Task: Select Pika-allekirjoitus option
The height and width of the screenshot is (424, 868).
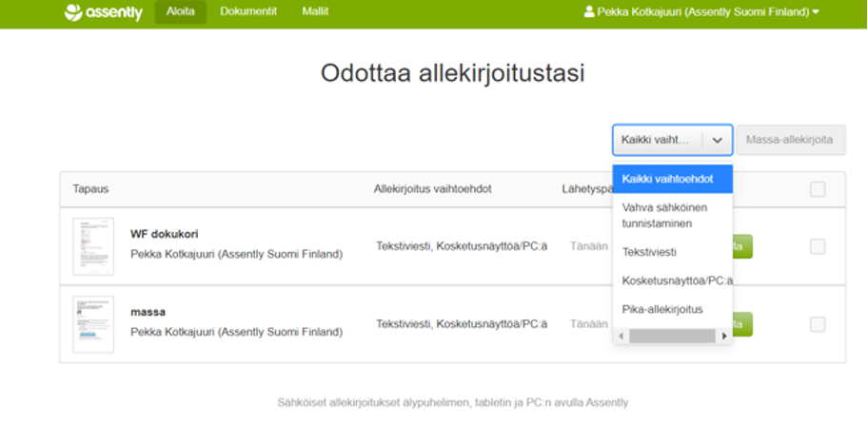Action: coord(673,309)
